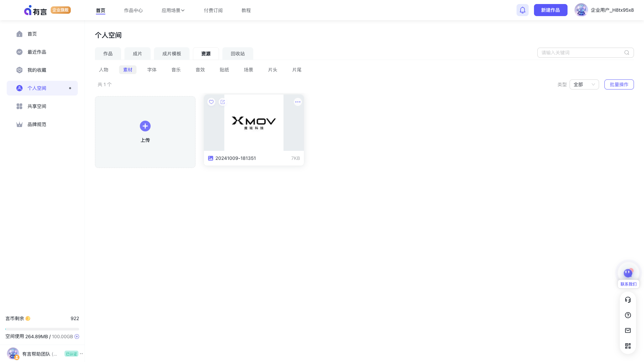
Task: Open 教程 in top navigation
Action: (246, 10)
